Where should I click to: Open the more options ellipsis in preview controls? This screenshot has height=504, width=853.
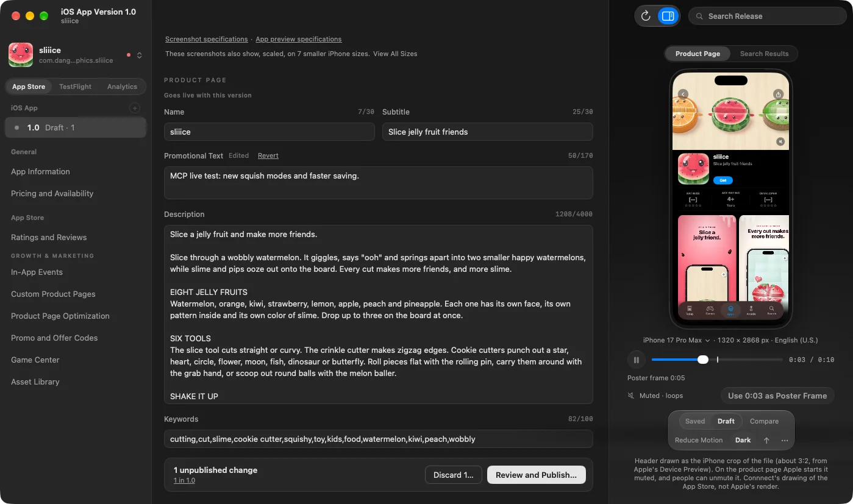[x=785, y=440]
